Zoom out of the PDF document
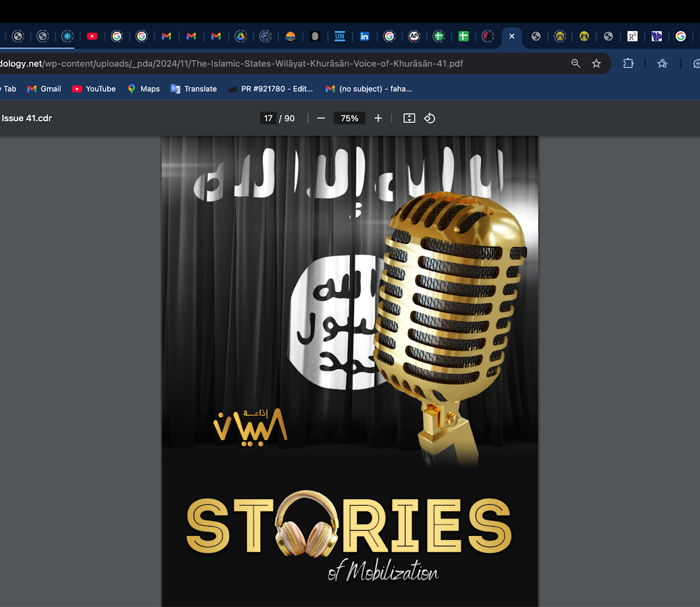The width and height of the screenshot is (700, 607). click(321, 118)
